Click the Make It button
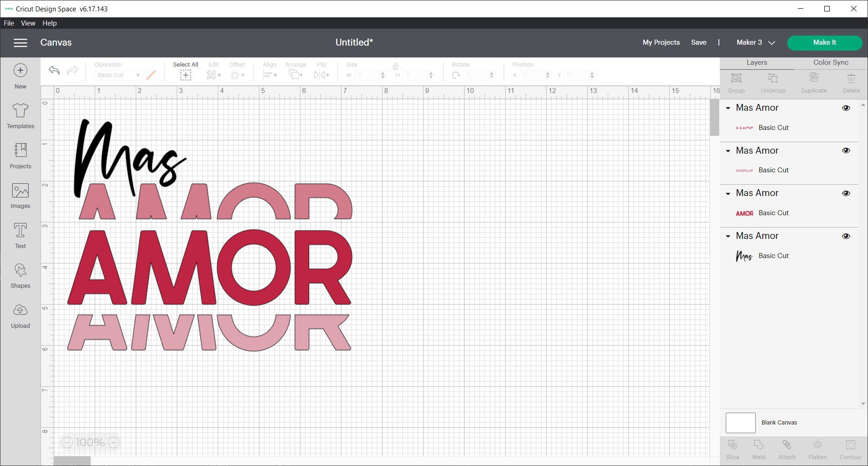Image resolution: width=868 pixels, height=466 pixels. tap(824, 42)
